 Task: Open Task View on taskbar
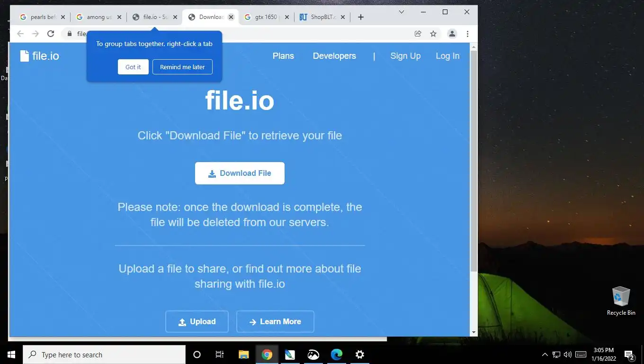[220, 355]
